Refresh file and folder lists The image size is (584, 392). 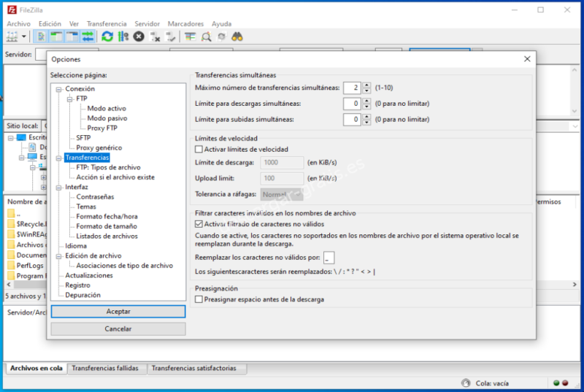pyautogui.click(x=107, y=36)
